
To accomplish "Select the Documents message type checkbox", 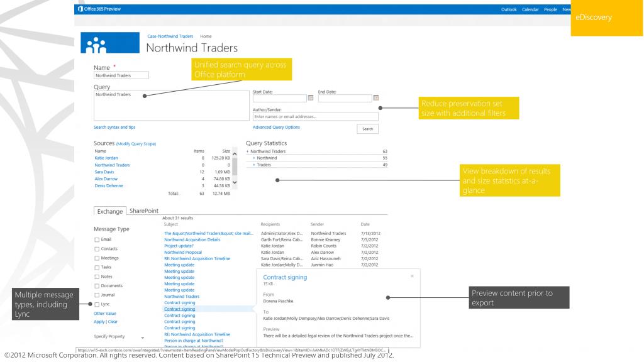I will click(97, 286).
